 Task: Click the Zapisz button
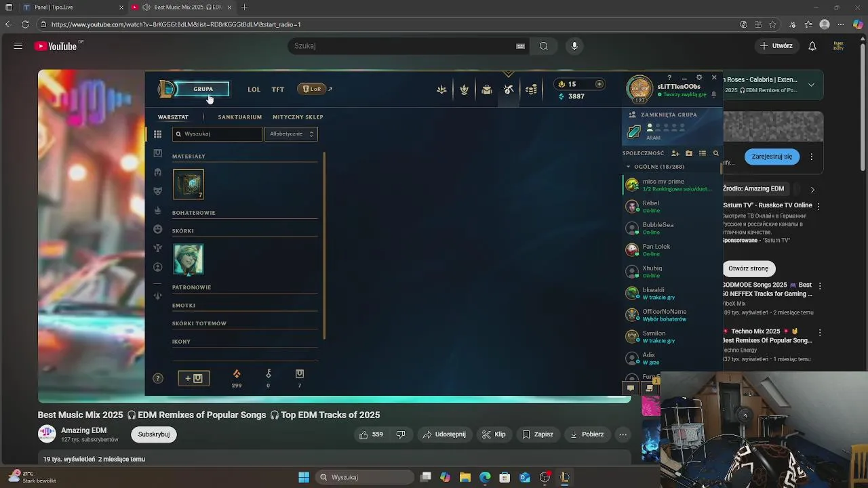tap(538, 434)
